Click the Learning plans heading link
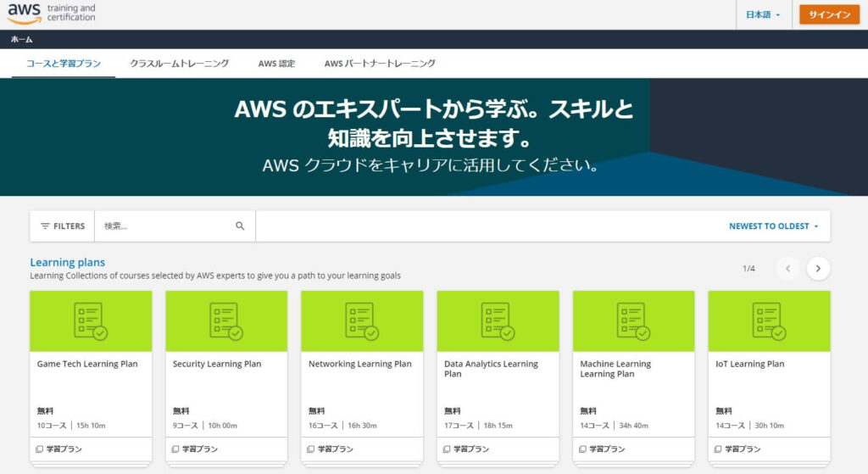Viewport: 868px width, 474px height. pyautogui.click(x=68, y=262)
